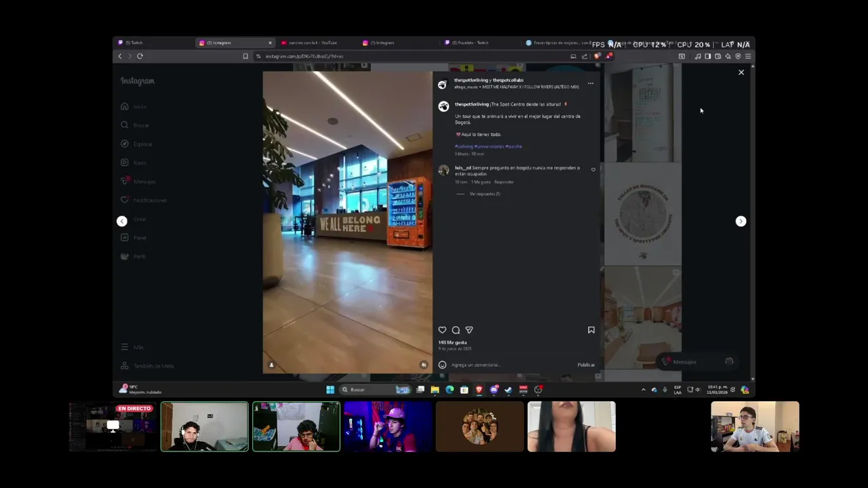Screen dimensions: 868x488
Task: Go to the previous post arrow
Action: [x=121, y=221]
